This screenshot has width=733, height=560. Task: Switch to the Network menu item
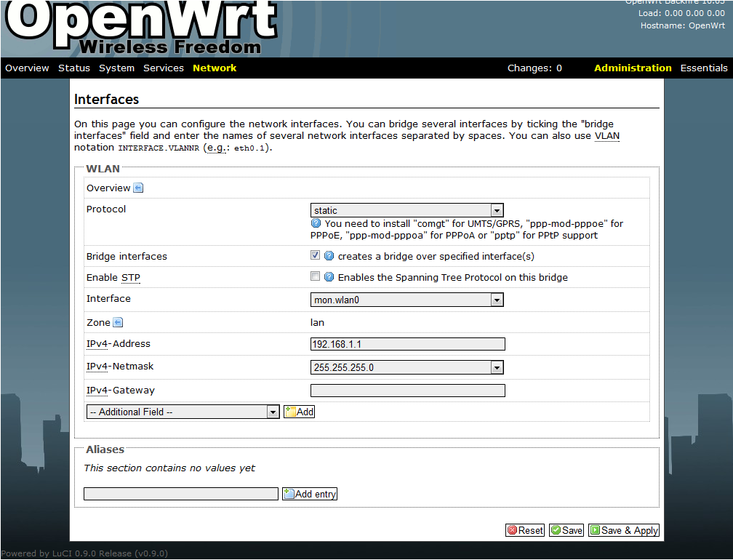click(x=215, y=68)
